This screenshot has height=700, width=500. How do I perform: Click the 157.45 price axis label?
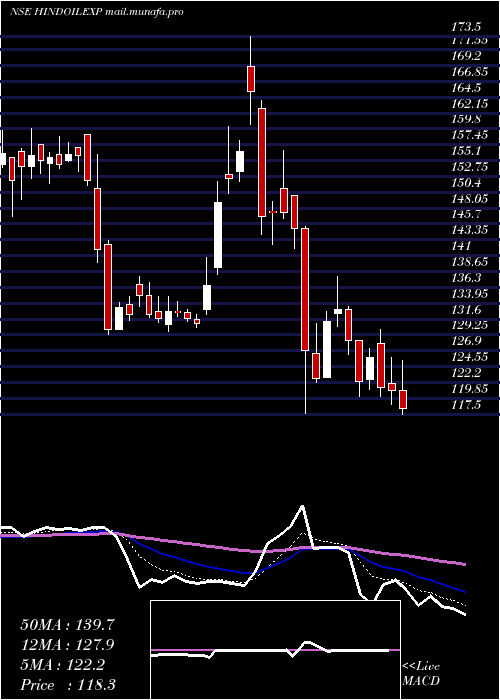click(x=469, y=135)
